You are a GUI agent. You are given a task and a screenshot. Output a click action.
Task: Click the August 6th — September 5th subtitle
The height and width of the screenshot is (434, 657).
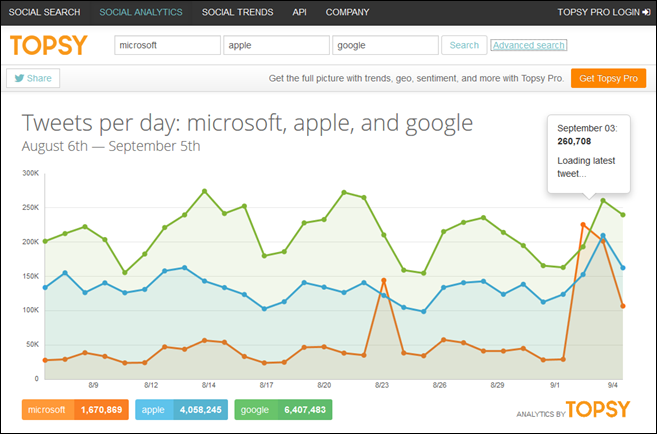tap(111, 146)
